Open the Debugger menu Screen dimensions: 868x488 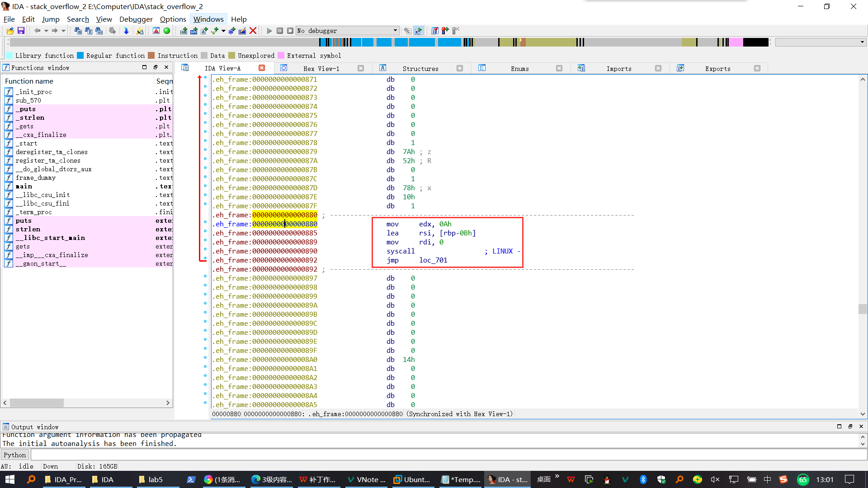136,19
